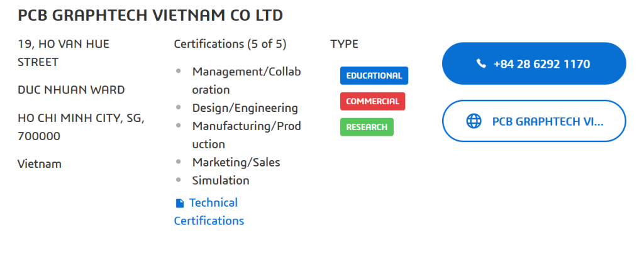Click the PCB GRAPHTECH VIETNAM CO LTD heading
Screen dimensions: 644x257
point(150,15)
